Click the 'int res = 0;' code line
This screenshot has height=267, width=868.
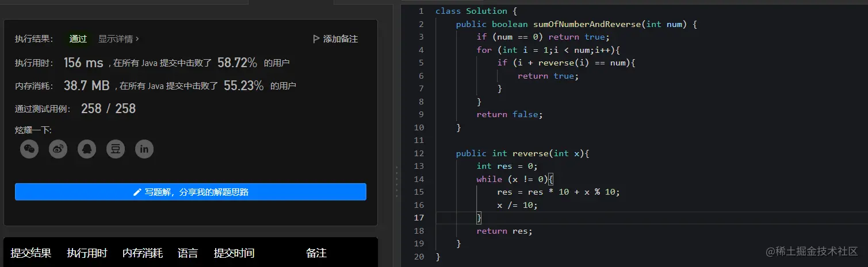pyautogui.click(x=507, y=166)
